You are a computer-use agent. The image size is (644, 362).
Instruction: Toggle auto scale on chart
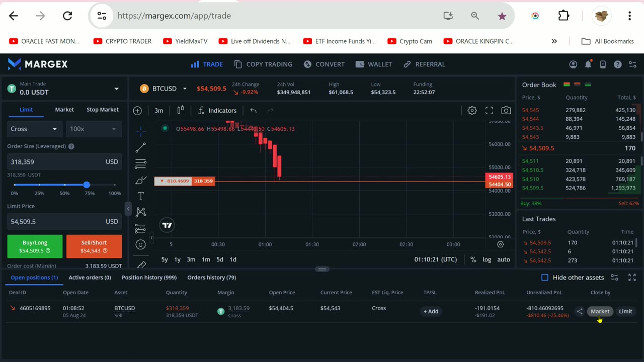504,259
